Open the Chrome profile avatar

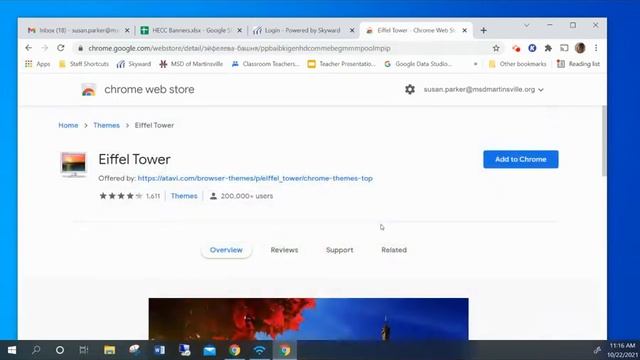coord(580,48)
